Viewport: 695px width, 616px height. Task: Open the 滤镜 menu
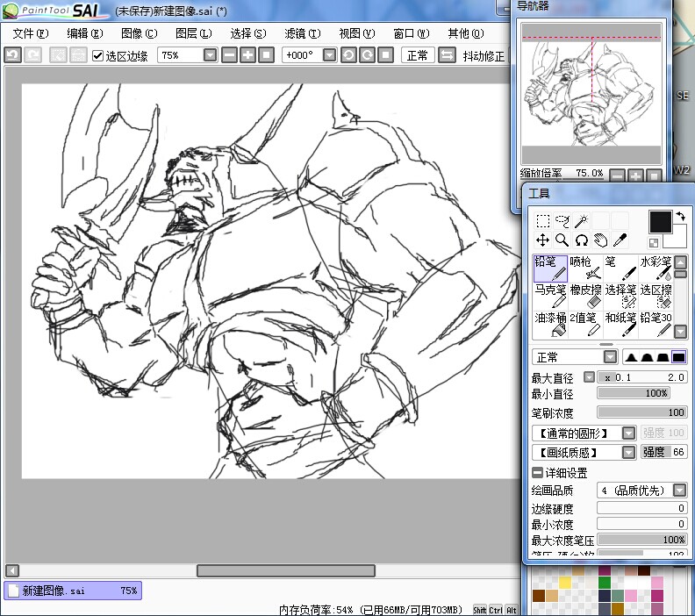coord(301,33)
